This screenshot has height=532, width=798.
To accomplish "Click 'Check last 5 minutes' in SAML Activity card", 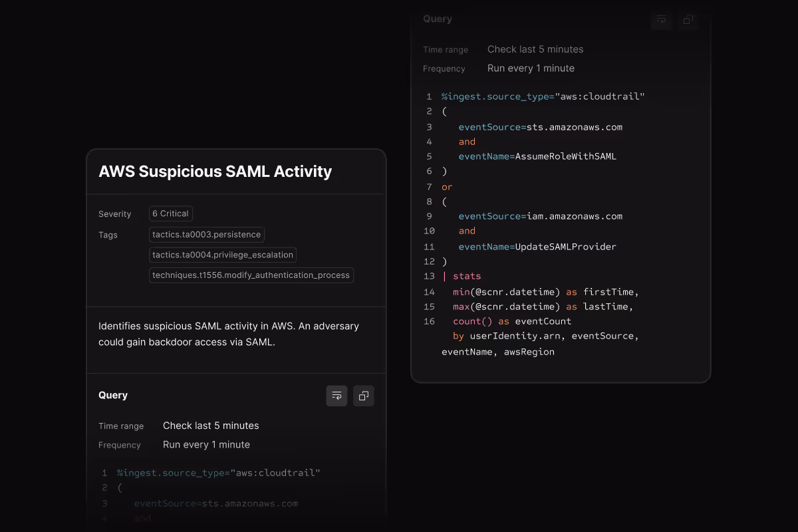I will 211,426.
